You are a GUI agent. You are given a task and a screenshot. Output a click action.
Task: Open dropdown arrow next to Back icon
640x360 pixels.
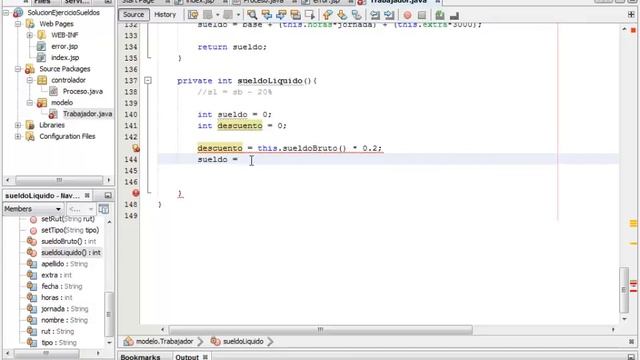(x=218, y=15)
